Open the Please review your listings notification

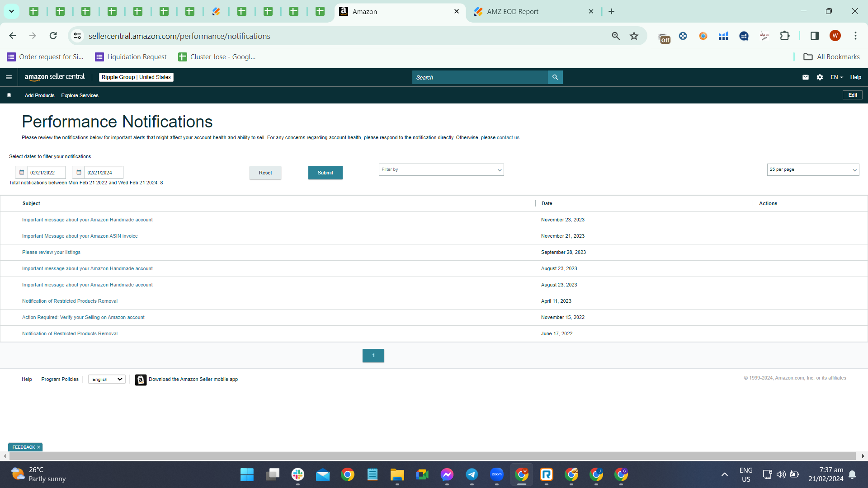click(x=51, y=253)
